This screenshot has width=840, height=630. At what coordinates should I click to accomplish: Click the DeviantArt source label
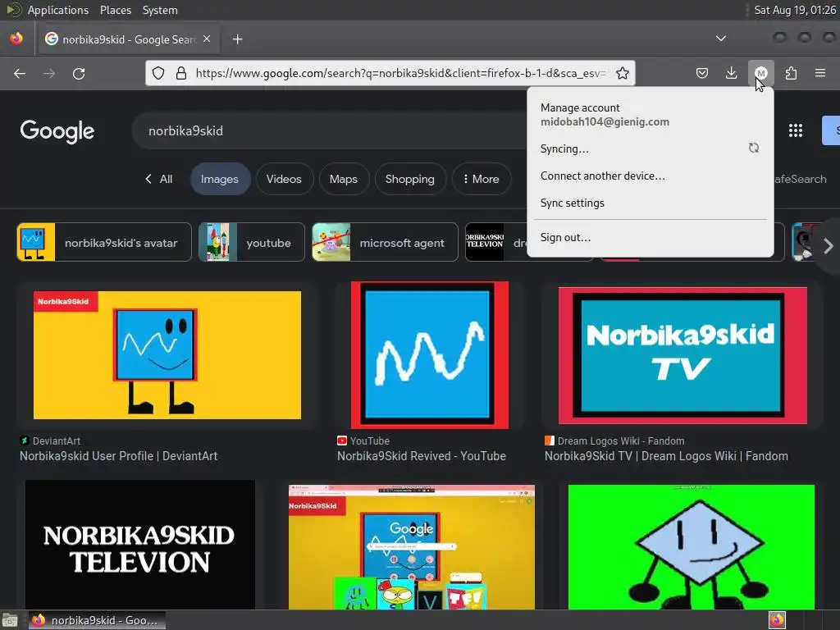coord(57,441)
